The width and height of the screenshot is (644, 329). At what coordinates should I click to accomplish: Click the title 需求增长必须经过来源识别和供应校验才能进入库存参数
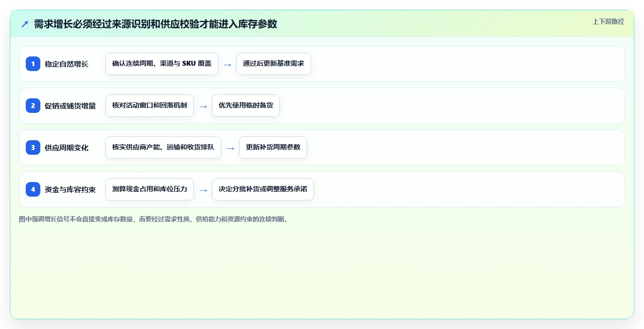tap(156, 24)
